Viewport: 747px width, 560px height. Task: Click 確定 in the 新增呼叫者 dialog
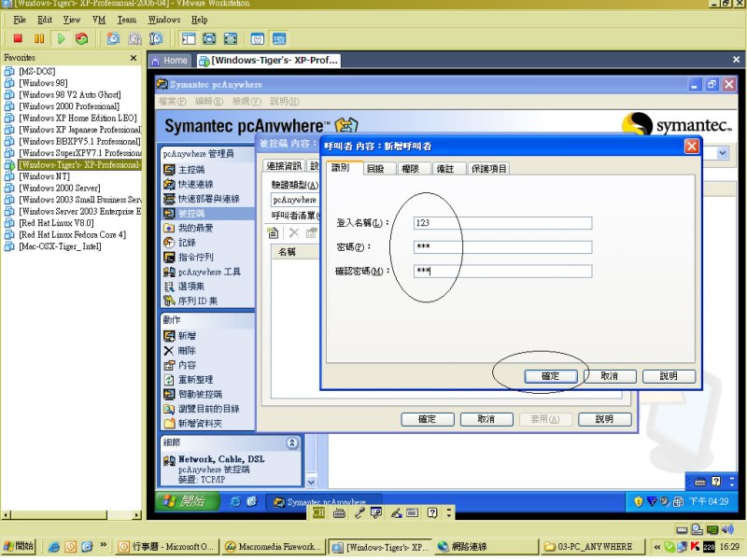pos(551,376)
